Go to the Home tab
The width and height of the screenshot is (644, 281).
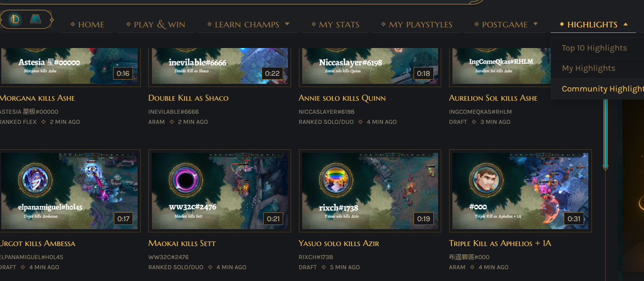click(87, 24)
